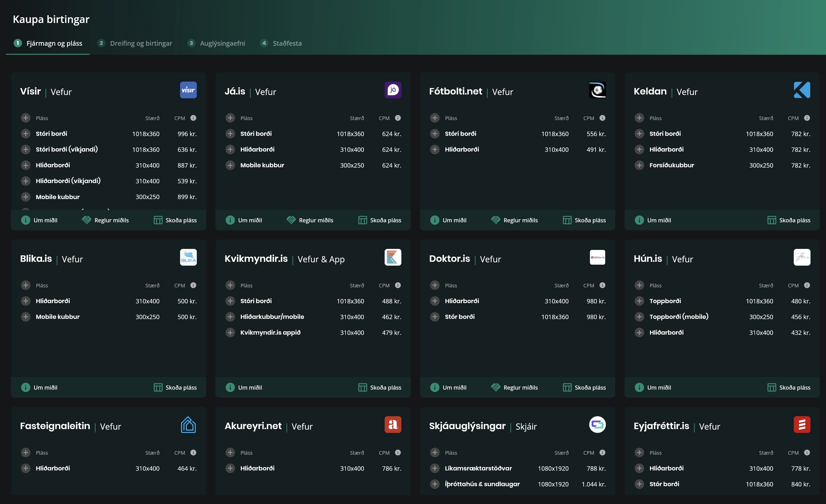Viewport: 826px width, 504px height.
Task: Click the Eyjafréttir.is red logo
Action: coord(802,424)
